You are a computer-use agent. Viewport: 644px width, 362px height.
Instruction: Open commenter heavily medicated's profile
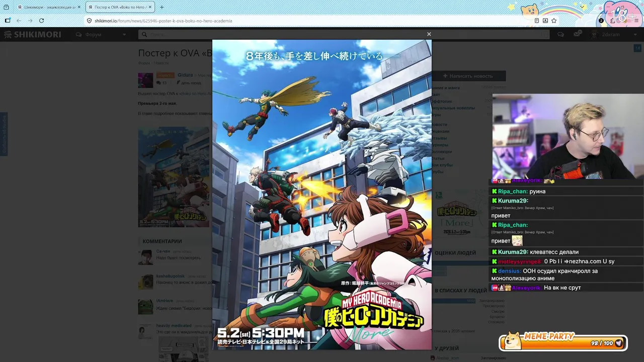click(x=174, y=325)
